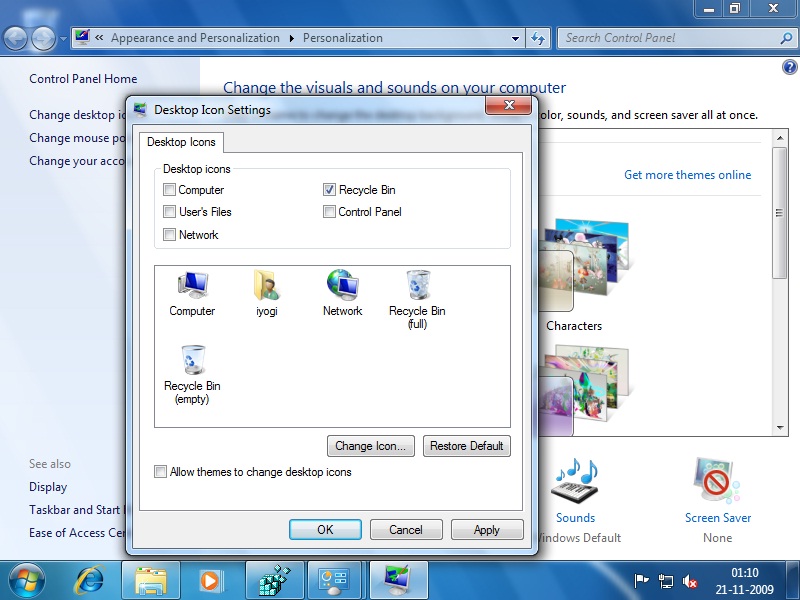Close the Desktop Icon Settings dialog
This screenshot has height=600, width=800.
point(508,105)
